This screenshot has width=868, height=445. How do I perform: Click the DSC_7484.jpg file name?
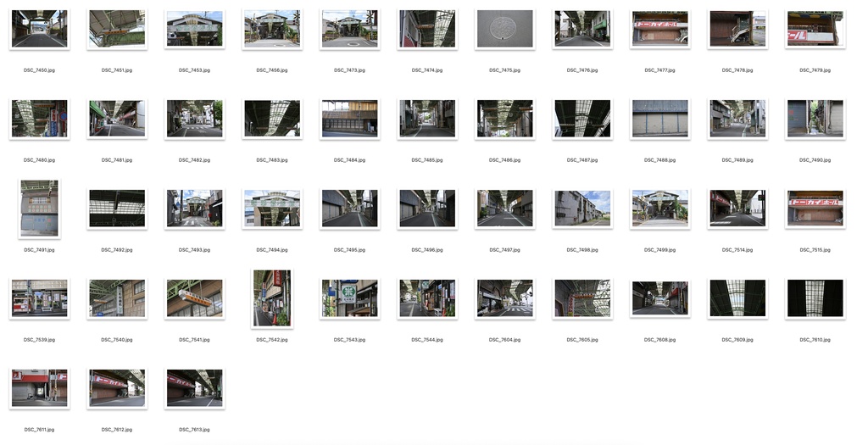point(349,160)
